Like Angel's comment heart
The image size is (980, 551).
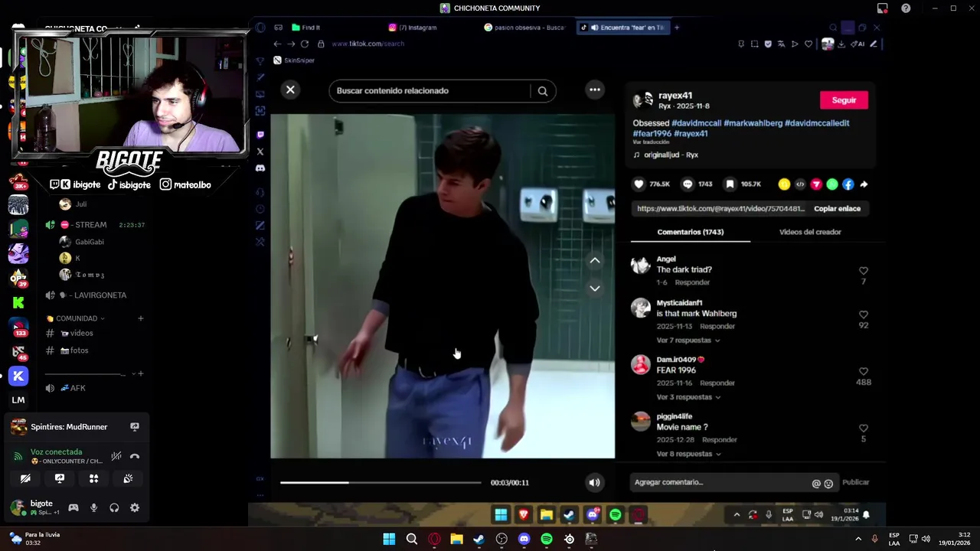(864, 271)
